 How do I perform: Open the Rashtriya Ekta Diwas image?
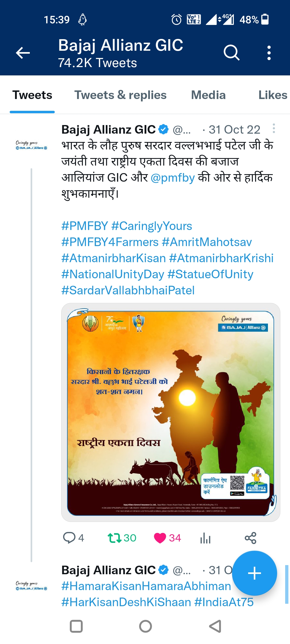point(171,412)
